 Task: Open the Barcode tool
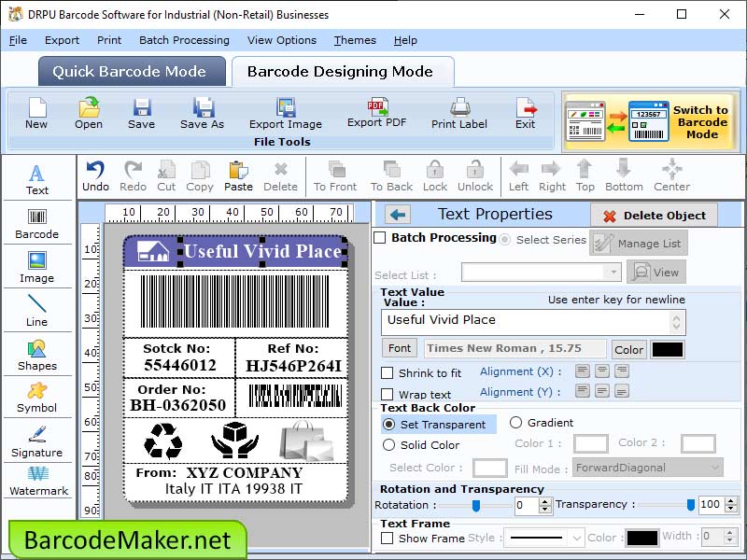point(37,222)
